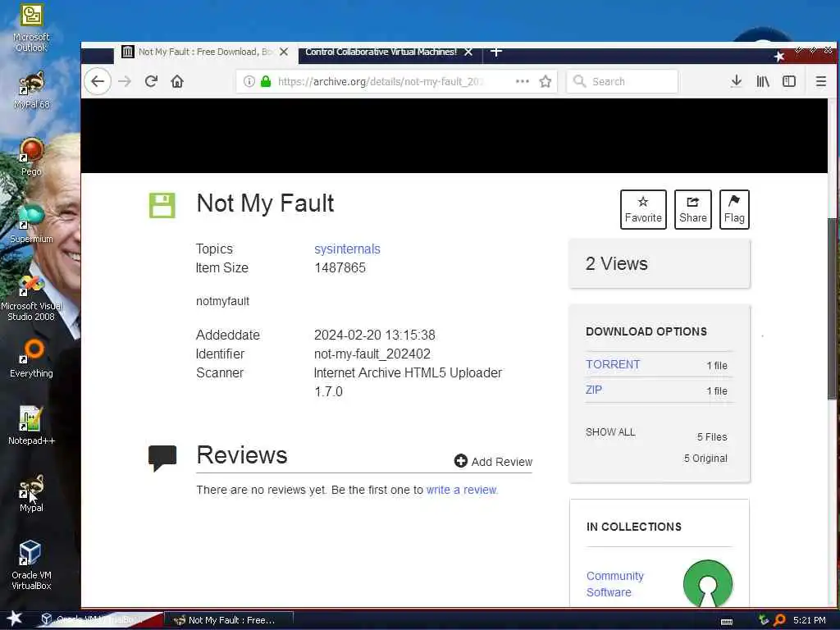
Task: Bookmark this page with the star
Action: click(546, 81)
